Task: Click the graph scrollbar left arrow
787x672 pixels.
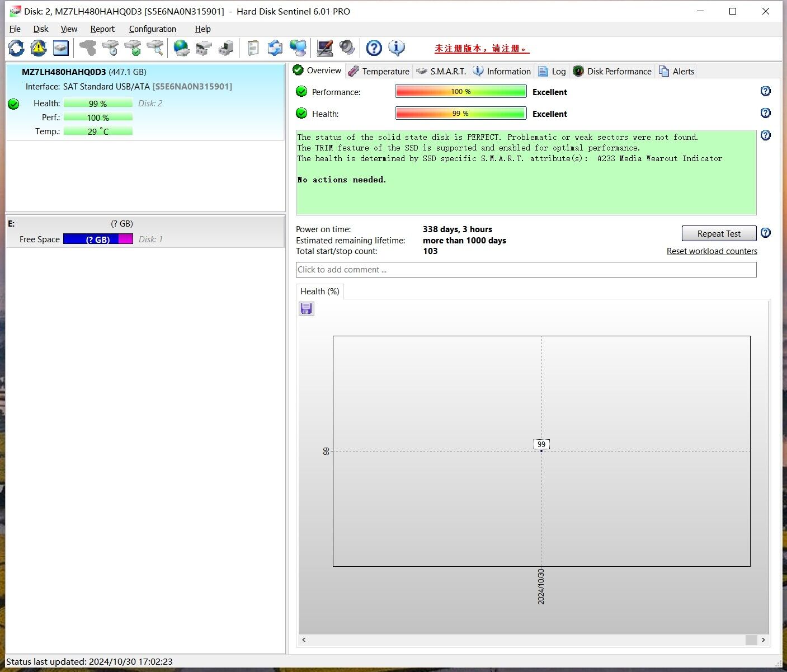Action: [x=304, y=640]
